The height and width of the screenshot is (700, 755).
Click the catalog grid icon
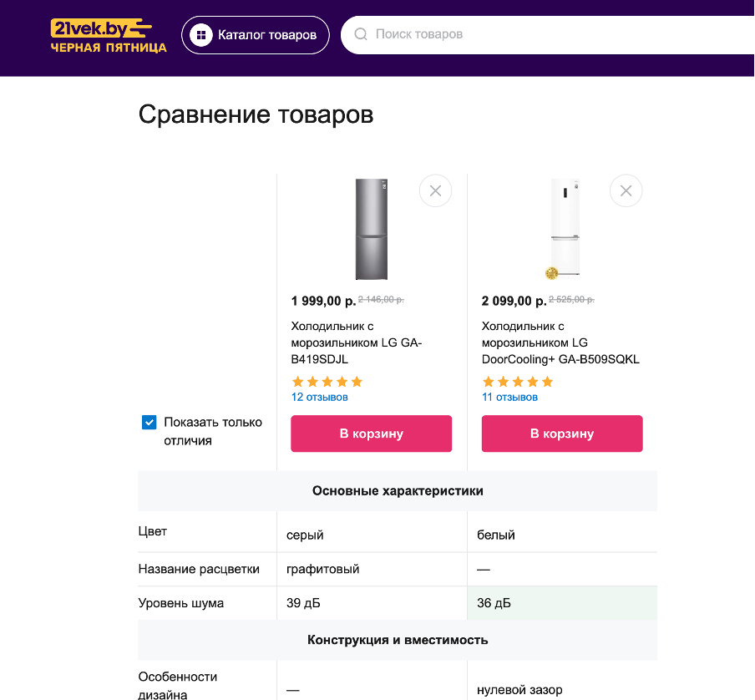[x=200, y=35]
